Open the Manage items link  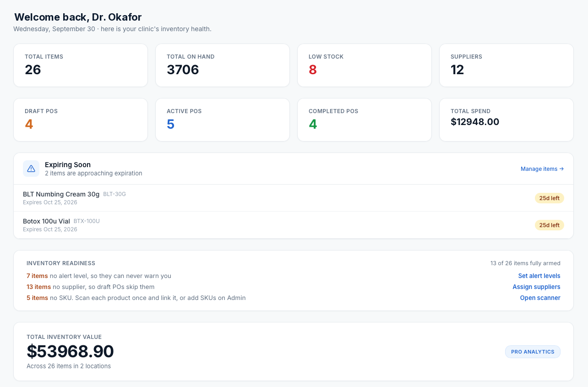[542, 169]
